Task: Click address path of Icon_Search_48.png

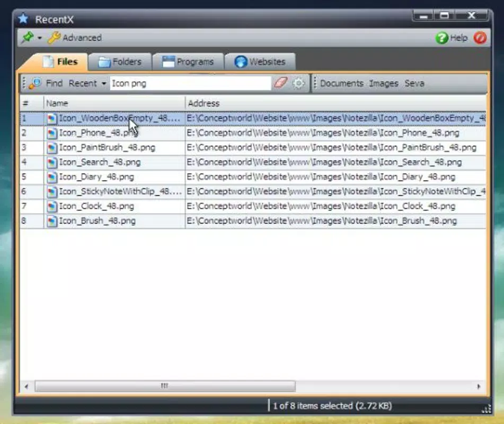Action: [x=324, y=162]
